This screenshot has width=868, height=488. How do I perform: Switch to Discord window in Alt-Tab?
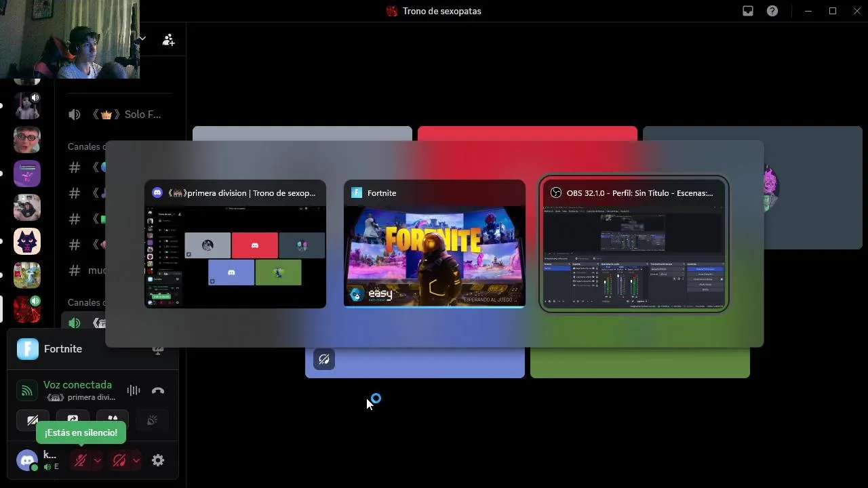click(235, 244)
